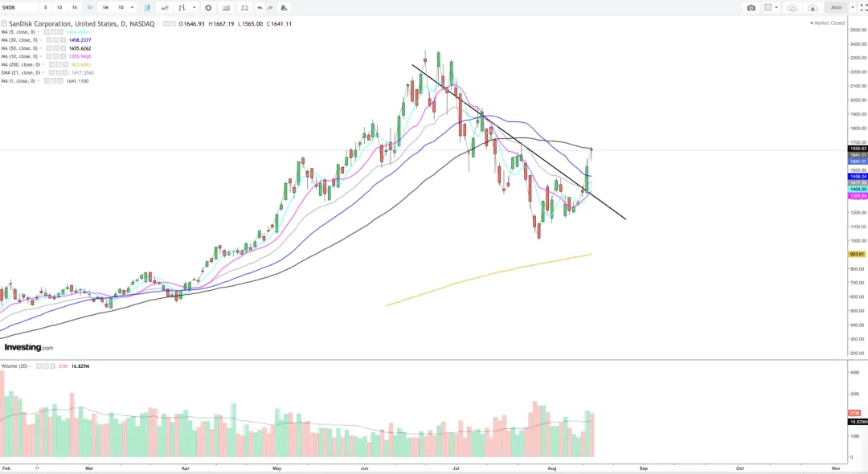Remove EMA (21, close, 0) with its X icon
868x474 pixels.
coord(65,72)
